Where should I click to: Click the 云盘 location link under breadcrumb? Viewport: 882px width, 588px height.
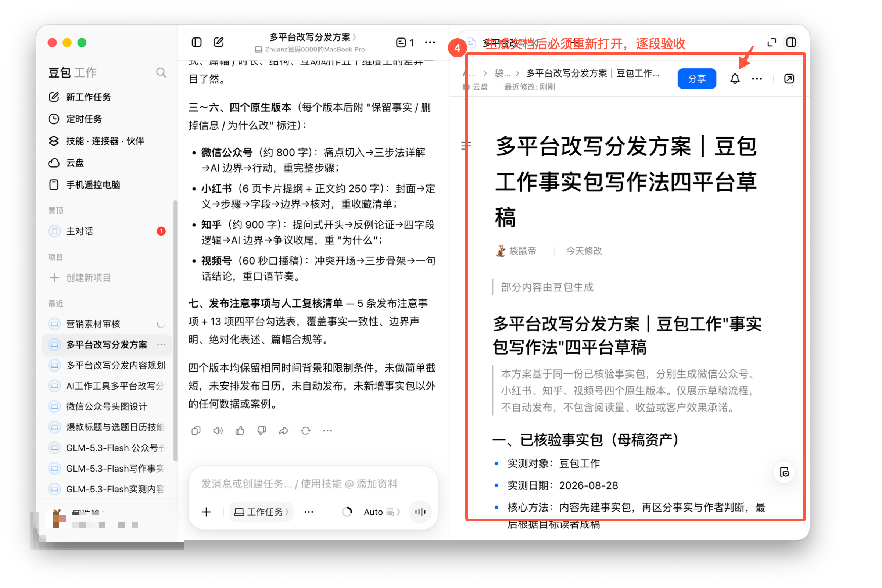click(476, 87)
